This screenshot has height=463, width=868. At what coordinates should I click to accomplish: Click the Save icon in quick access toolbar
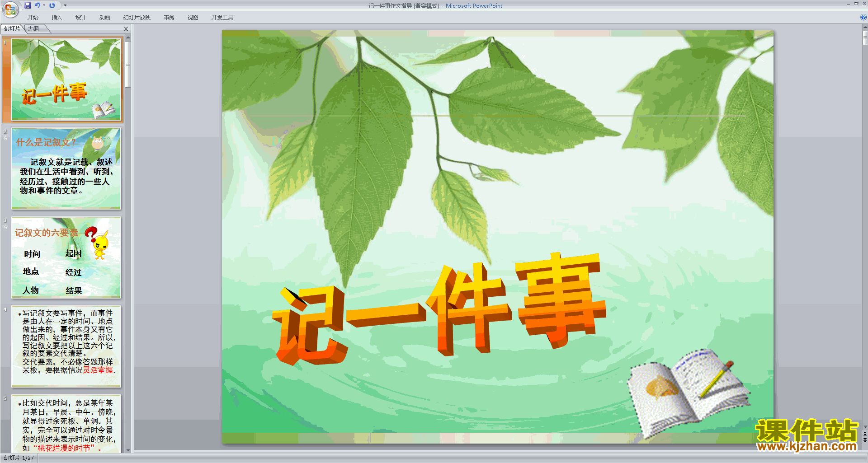(28, 5)
